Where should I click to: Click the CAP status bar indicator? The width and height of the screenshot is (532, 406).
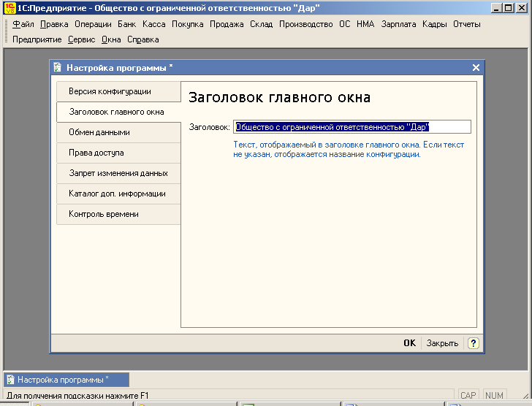pyautogui.click(x=468, y=395)
